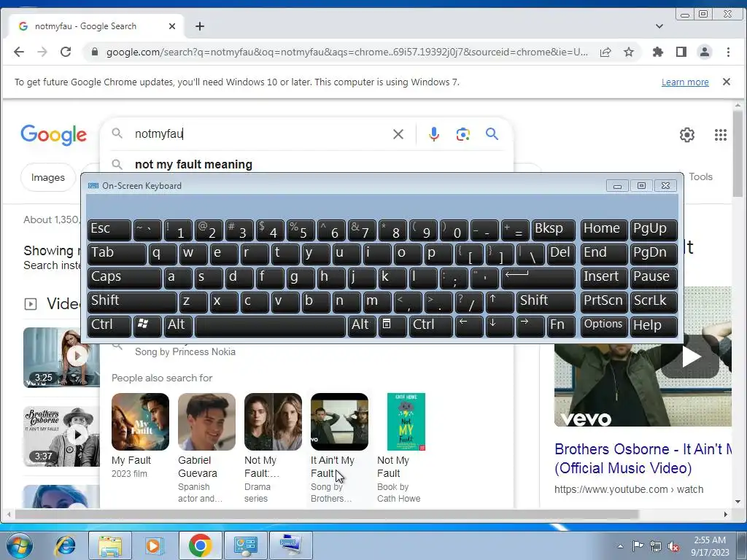The image size is (747, 560).
Task: Toggle the left Ctrl key
Action: (x=109, y=326)
